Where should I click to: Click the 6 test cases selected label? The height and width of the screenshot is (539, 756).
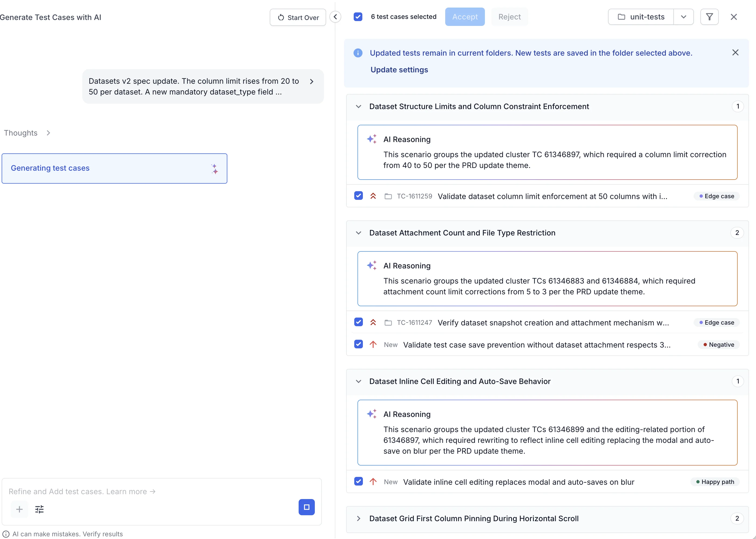tap(404, 16)
